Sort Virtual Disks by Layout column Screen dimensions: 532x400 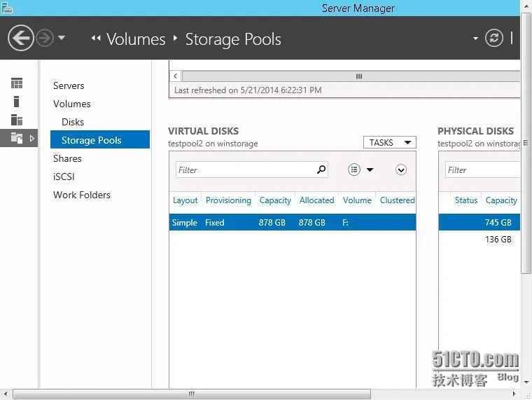click(x=185, y=200)
